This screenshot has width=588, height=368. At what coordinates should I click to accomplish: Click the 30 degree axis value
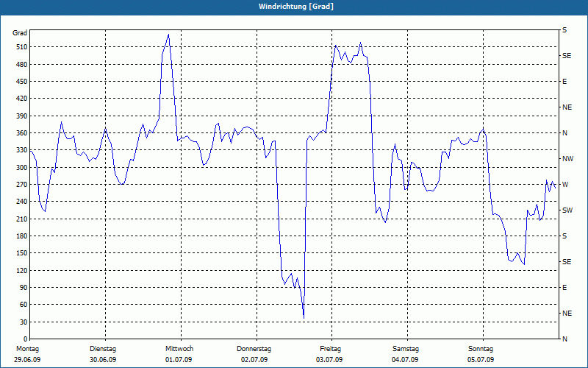click(x=23, y=322)
